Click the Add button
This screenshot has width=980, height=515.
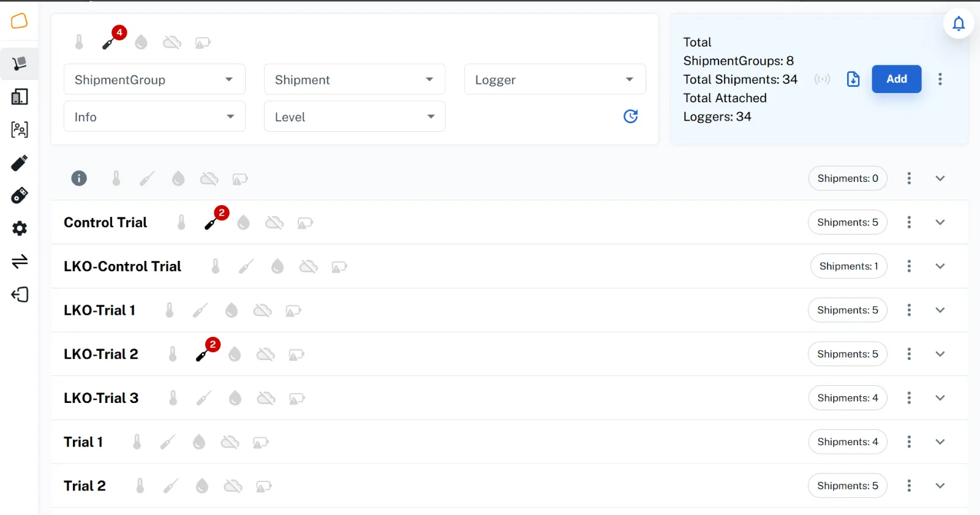897,79
